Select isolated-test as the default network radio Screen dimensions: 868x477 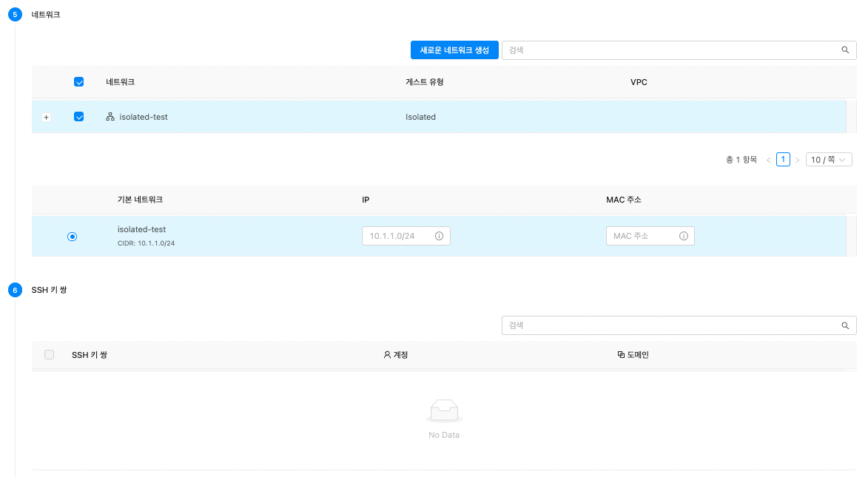point(73,237)
